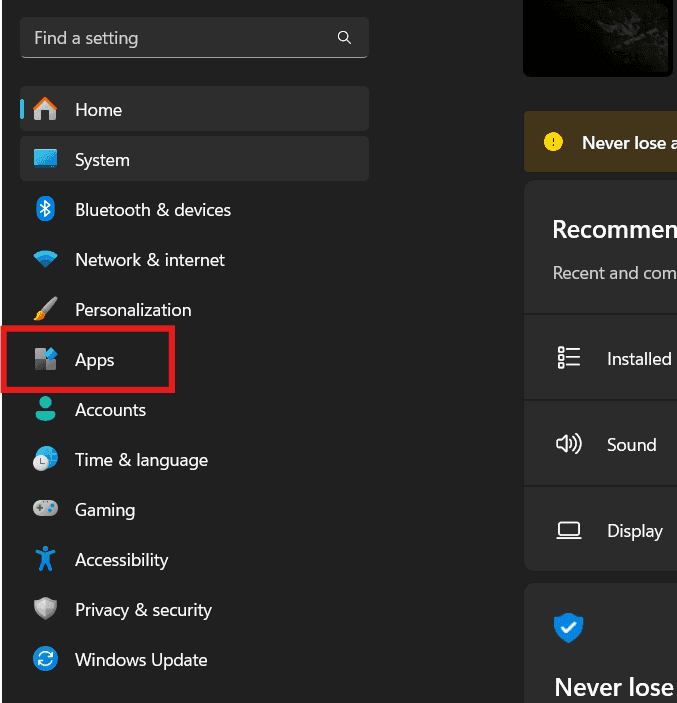This screenshot has height=703, width=677.
Task: Open Accounts settings
Action: coord(194,409)
